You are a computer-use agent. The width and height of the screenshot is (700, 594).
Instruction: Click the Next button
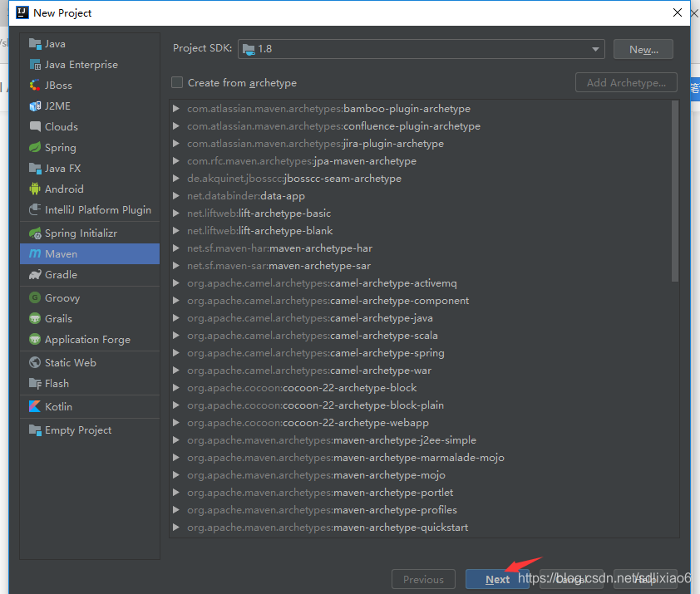(497, 579)
